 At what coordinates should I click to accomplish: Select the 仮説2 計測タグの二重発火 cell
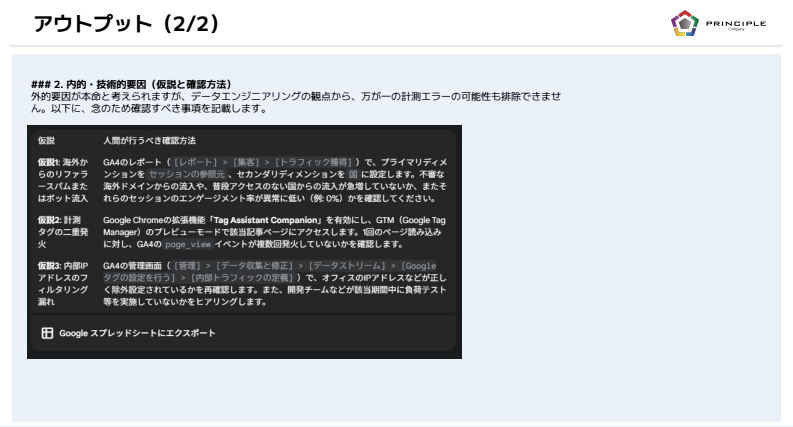tap(63, 232)
